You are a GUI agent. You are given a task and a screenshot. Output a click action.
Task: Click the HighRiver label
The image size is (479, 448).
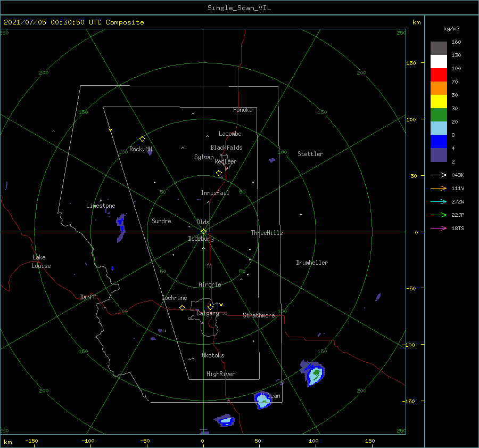[x=221, y=374]
